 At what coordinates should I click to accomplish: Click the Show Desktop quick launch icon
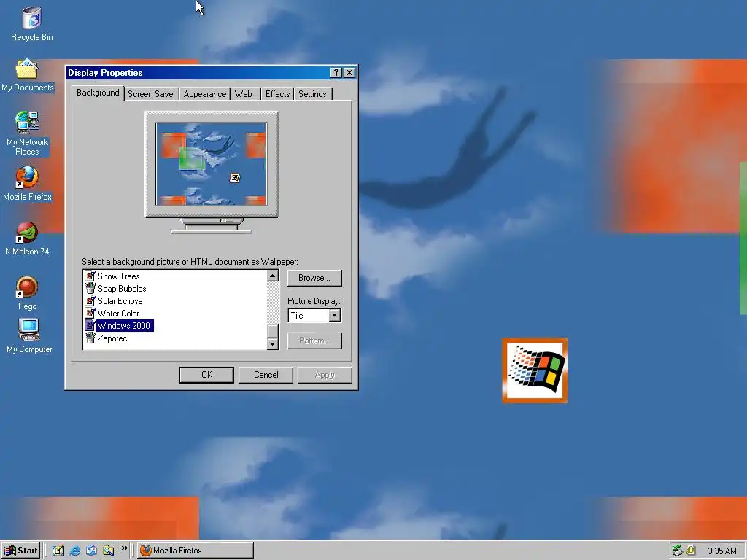(x=58, y=551)
